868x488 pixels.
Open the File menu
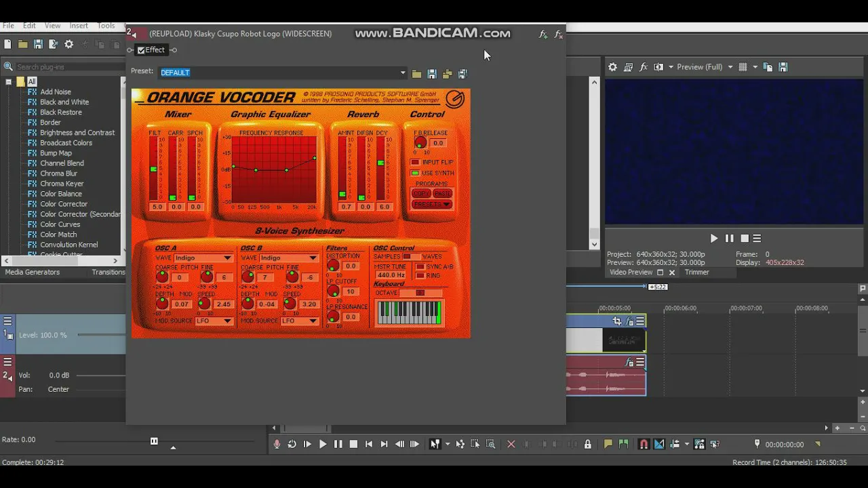(x=9, y=26)
